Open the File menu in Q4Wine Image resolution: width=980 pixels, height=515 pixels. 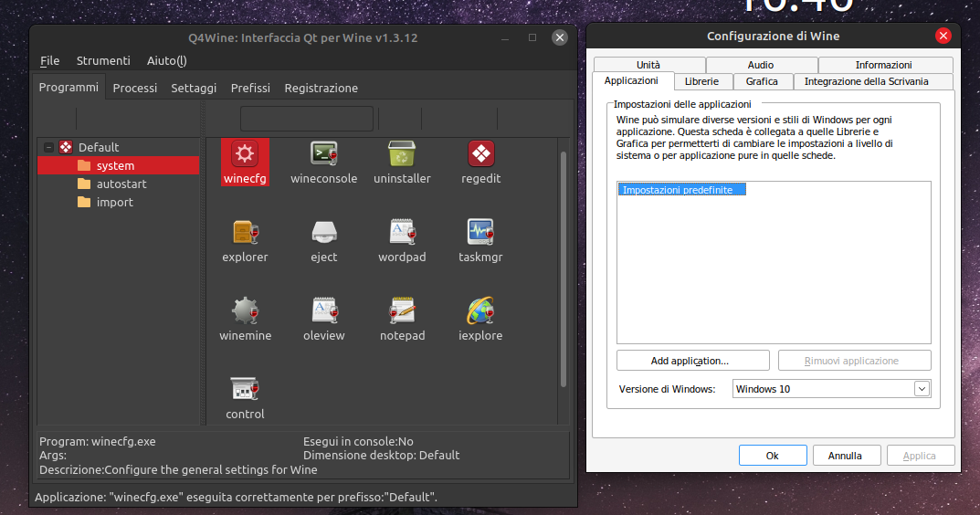[50, 60]
